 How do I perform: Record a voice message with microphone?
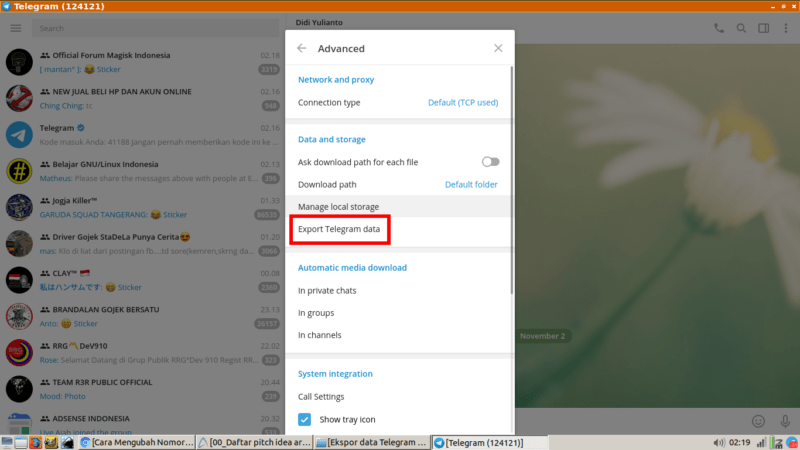click(785, 421)
